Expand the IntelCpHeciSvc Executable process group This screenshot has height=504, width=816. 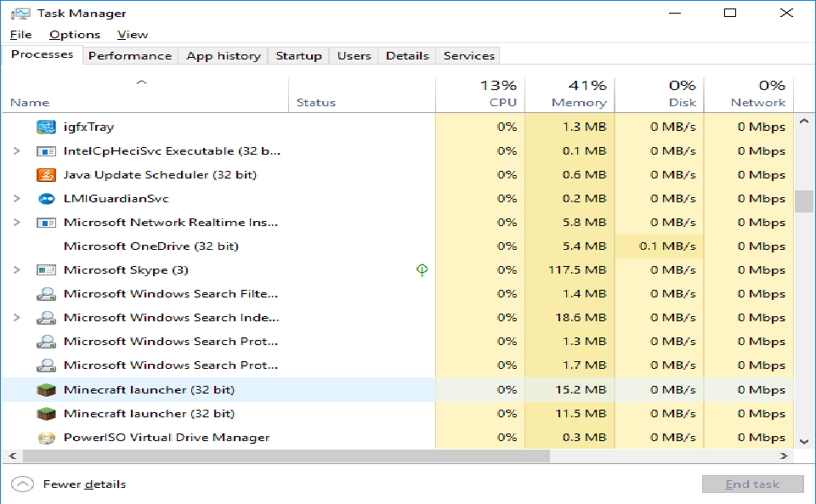tap(17, 151)
